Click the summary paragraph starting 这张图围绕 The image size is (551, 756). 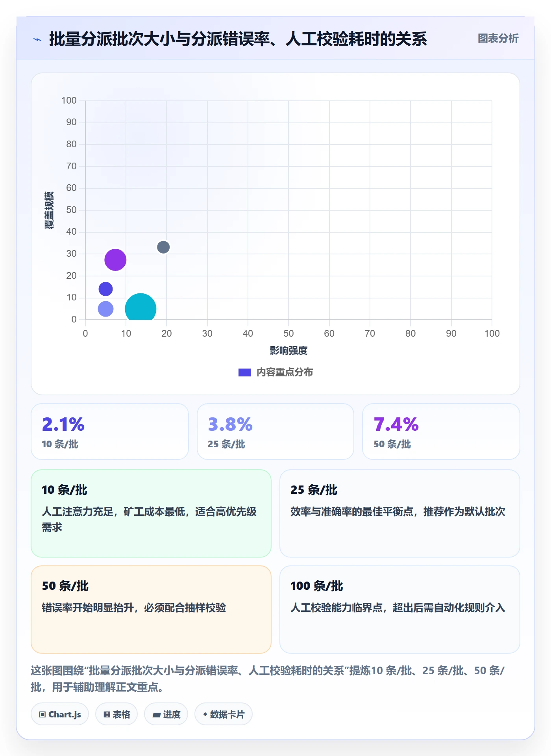click(x=268, y=679)
